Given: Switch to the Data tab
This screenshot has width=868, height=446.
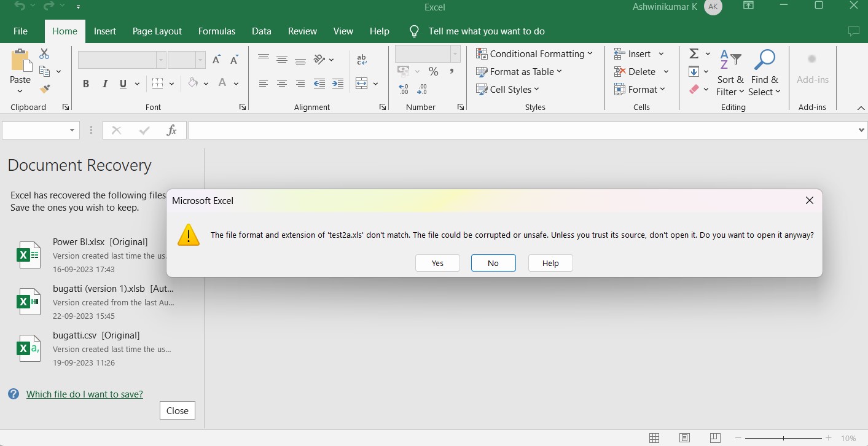Looking at the screenshot, I should (x=262, y=31).
